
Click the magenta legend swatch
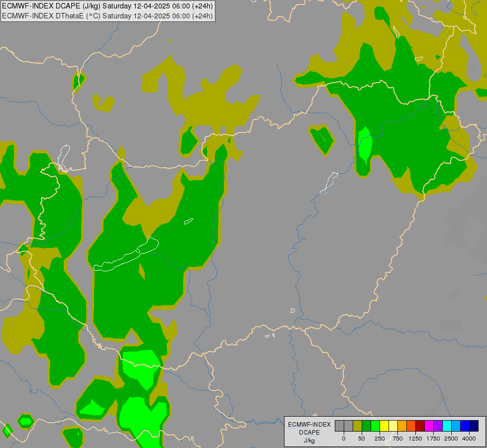click(429, 426)
